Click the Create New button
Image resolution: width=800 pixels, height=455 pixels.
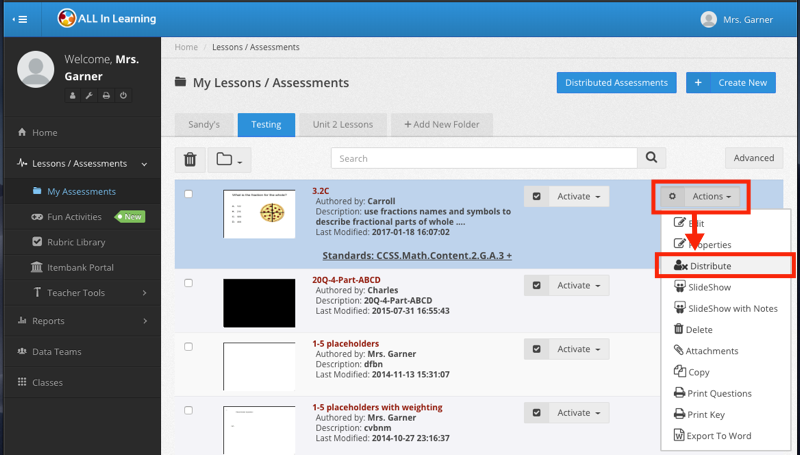[x=731, y=83]
